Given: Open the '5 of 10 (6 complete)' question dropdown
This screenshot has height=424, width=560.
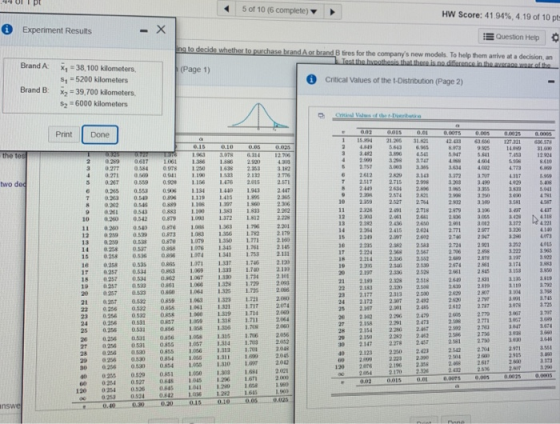Looking at the screenshot, I should (x=279, y=11).
